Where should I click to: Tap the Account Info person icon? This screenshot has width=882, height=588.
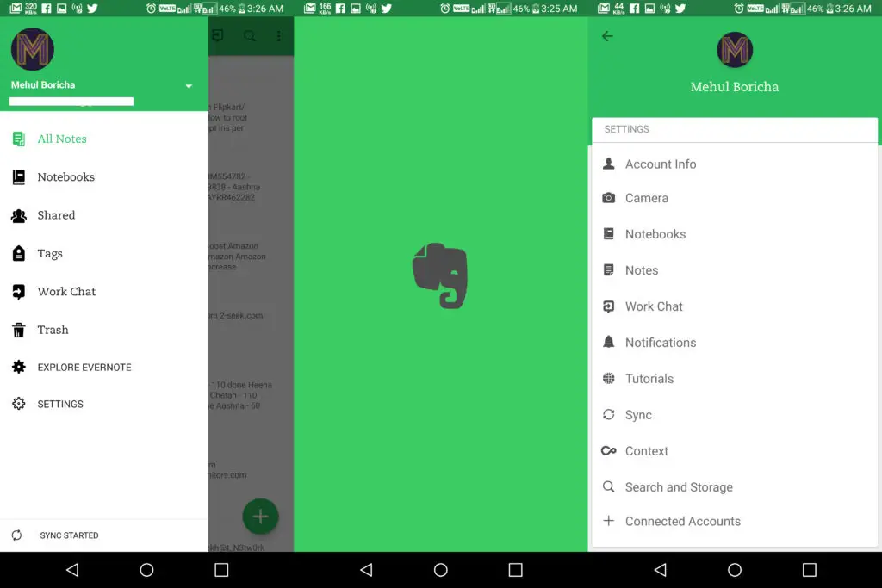pos(609,164)
